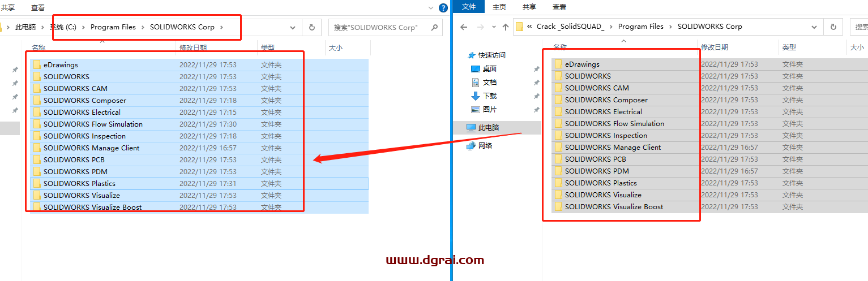This screenshot has width=868, height=281.
Task: Expand chevron after Program Files in left path
Action: (143, 27)
